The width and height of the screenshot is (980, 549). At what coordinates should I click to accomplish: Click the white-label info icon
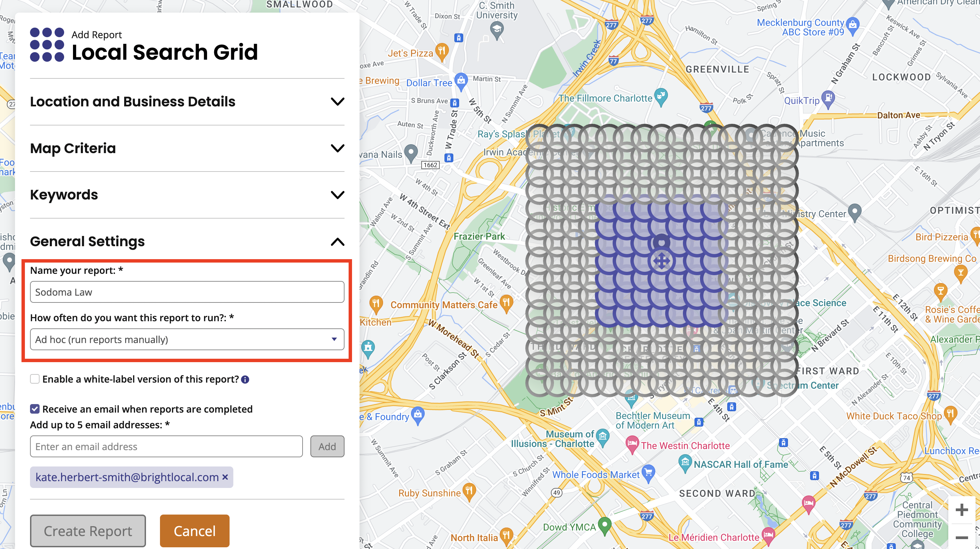245,380
